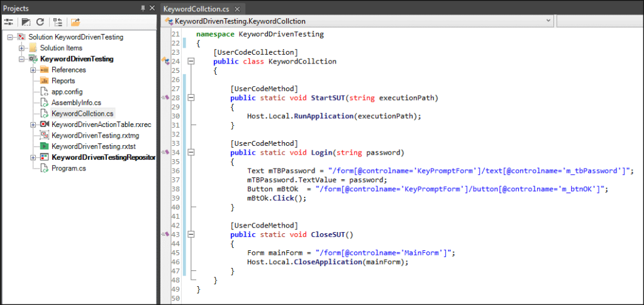Click the CloseApplication call on line 46
Screen dimensions: 644x305
(328, 262)
